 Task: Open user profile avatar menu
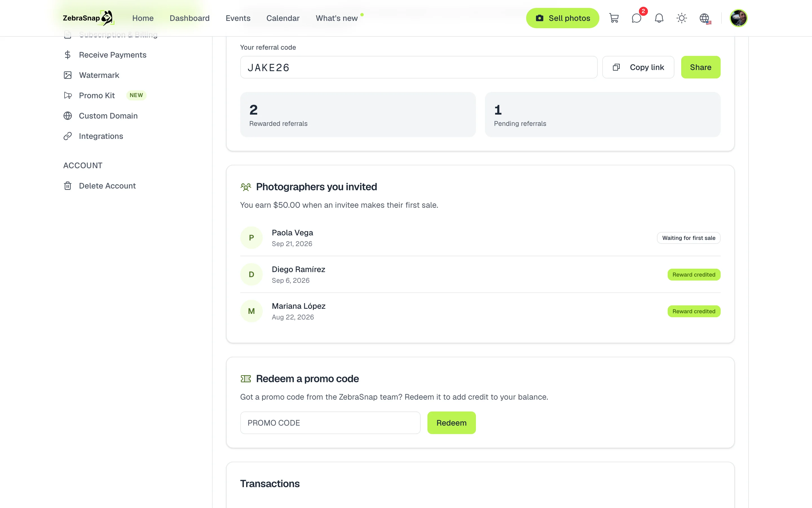point(738,18)
